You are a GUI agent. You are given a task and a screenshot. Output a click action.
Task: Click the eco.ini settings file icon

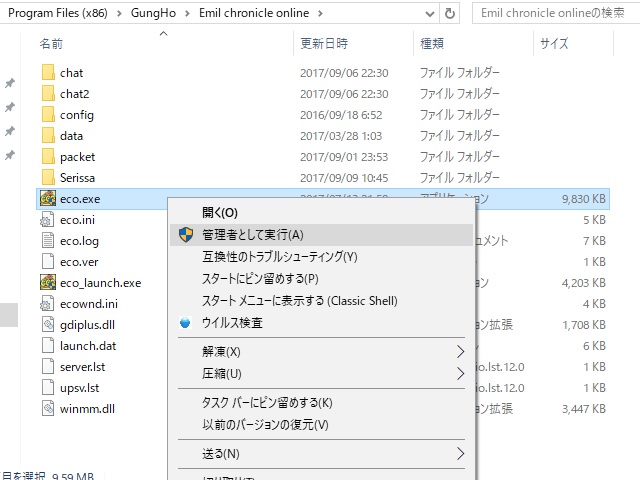click(47, 220)
